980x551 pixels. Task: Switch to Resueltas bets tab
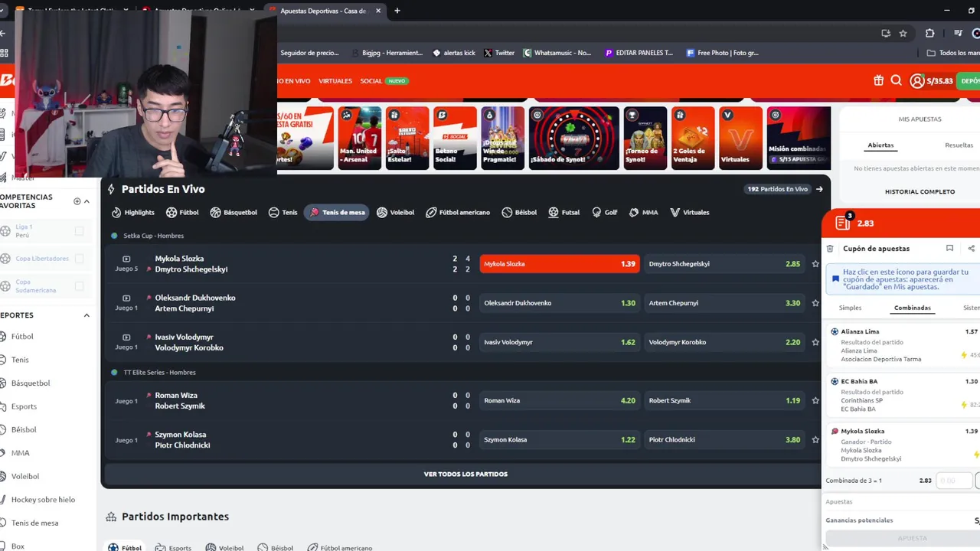tap(959, 145)
